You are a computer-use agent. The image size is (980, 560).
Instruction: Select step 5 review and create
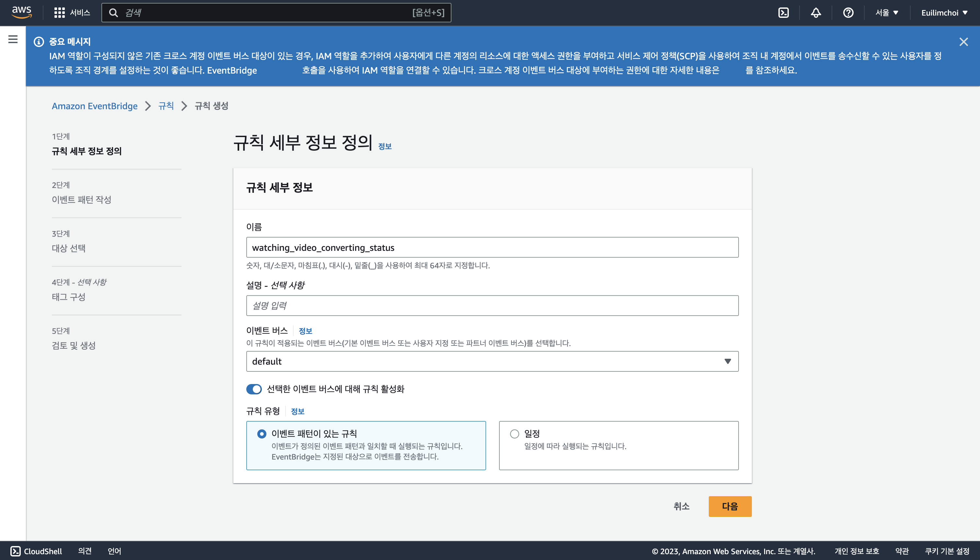74,345
